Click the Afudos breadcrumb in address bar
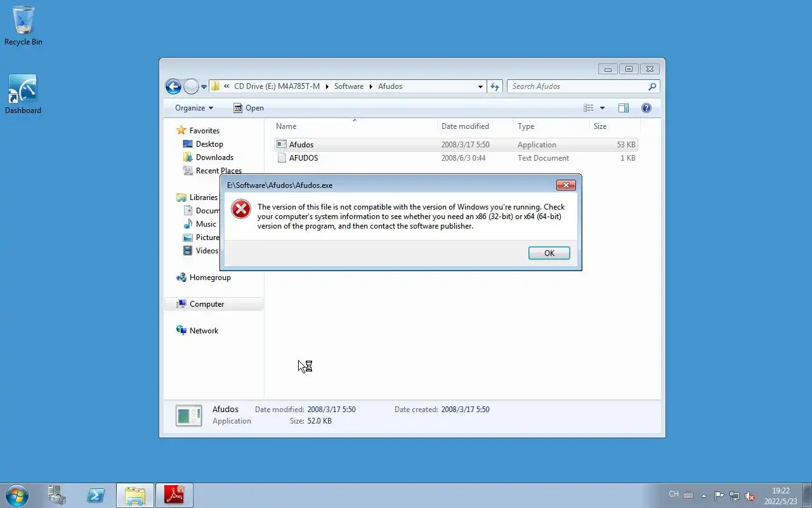Screen dimensions: 812x508 (x=390, y=86)
